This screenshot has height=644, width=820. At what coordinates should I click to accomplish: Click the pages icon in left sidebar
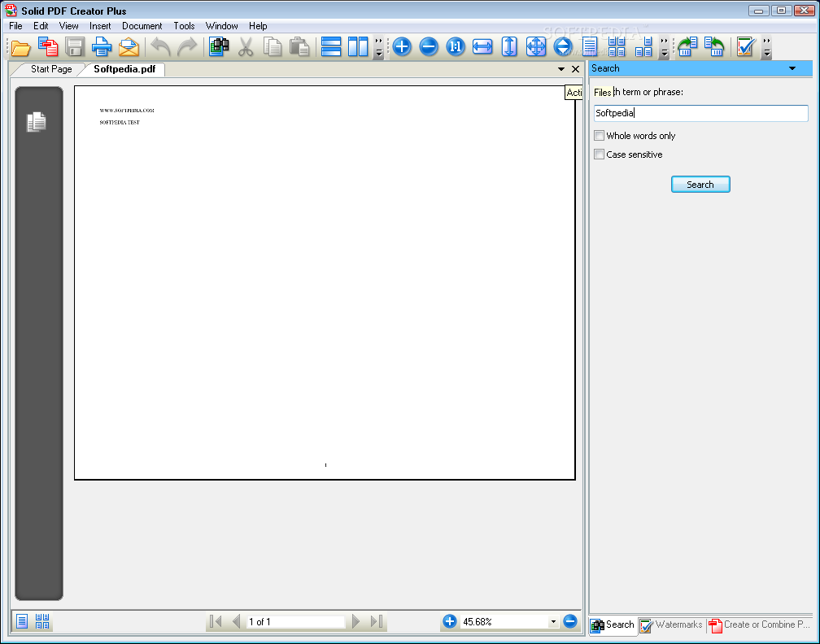37,122
